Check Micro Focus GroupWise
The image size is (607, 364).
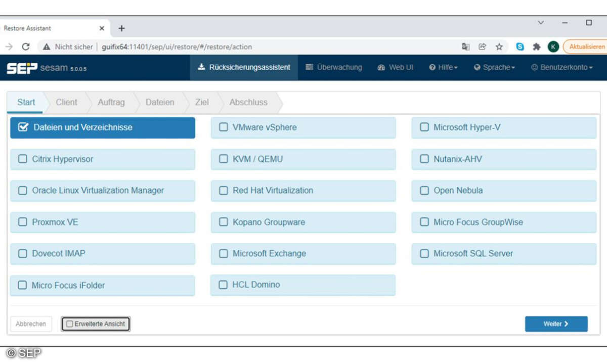coord(504,222)
